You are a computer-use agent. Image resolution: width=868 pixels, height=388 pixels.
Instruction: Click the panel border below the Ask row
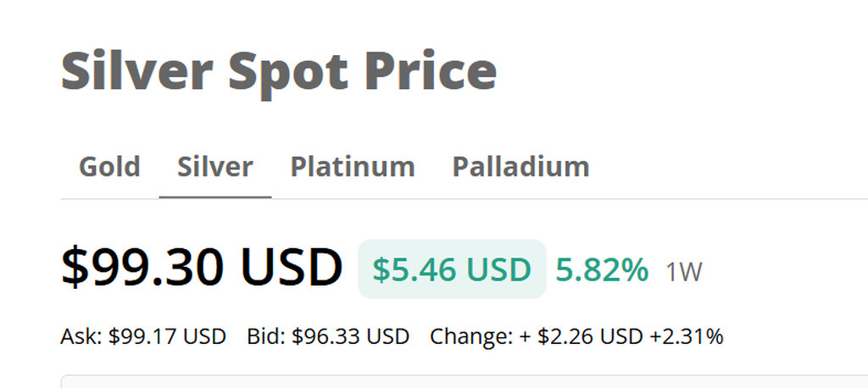tap(424, 375)
